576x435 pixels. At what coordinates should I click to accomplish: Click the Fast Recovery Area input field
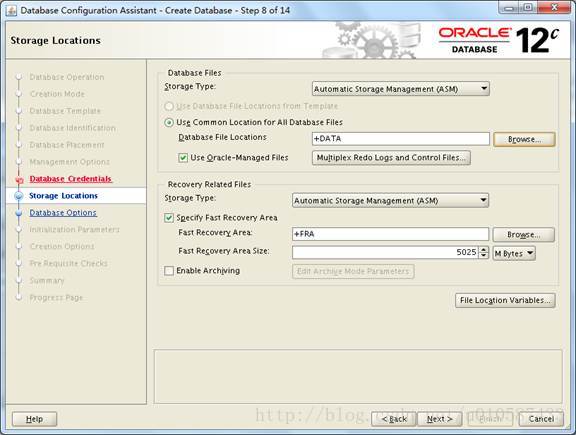(x=390, y=234)
